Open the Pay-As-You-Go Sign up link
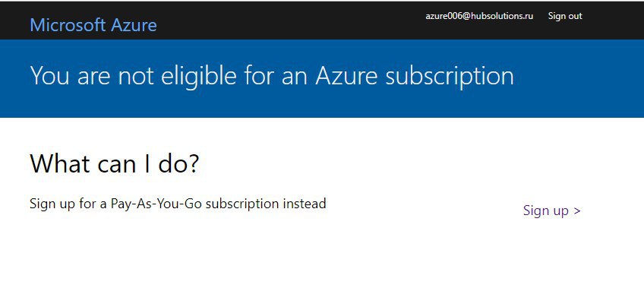 pos(551,210)
